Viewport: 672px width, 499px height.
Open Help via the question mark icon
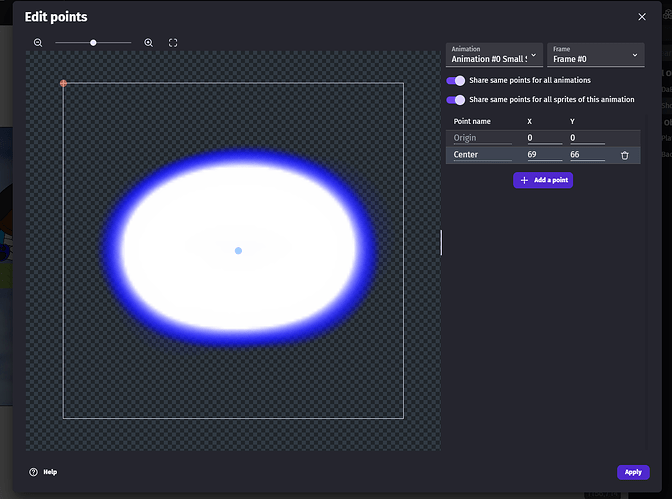click(33, 472)
